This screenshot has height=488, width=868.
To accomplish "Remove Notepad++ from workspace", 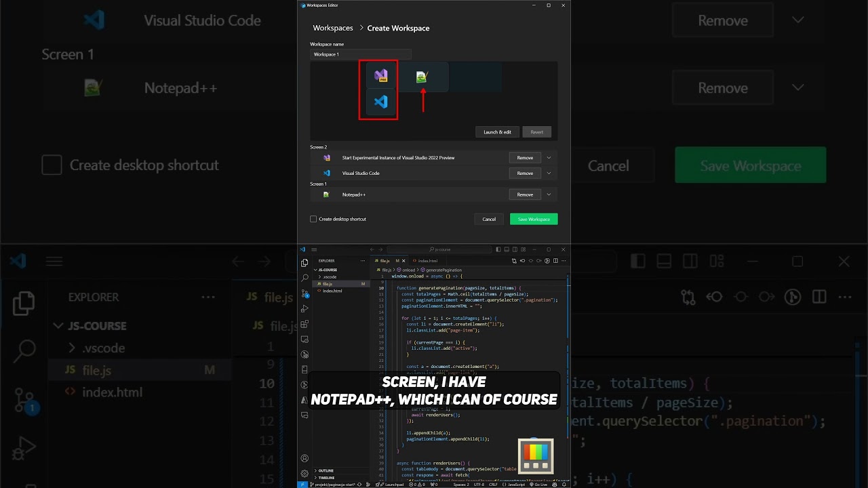I will [x=525, y=195].
